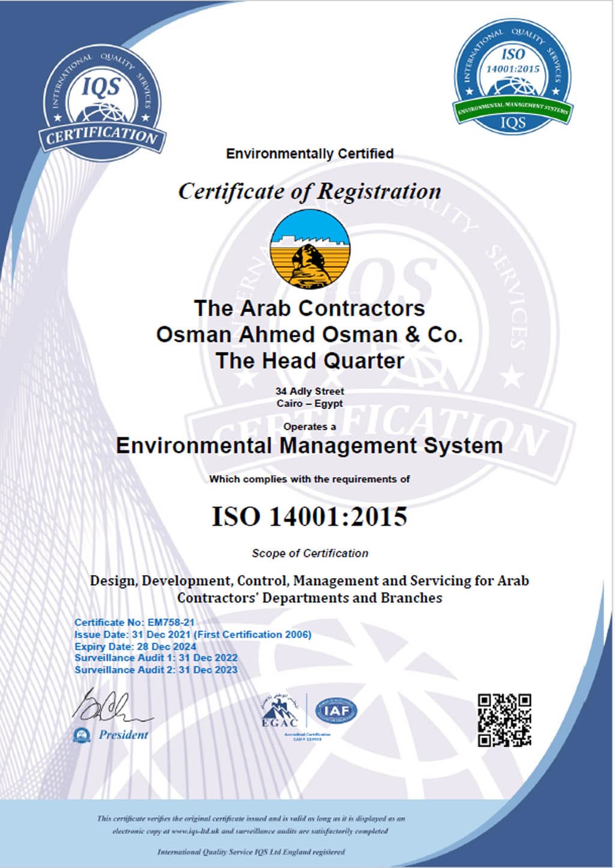Image resolution: width=615 pixels, height=868 pixels.
Task: Select the "Environmentally Certified" line
Action: coord(310,154)
